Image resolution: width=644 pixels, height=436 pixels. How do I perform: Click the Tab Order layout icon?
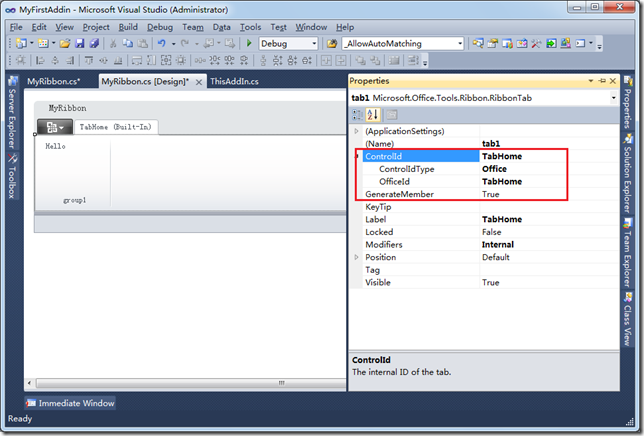413,61
